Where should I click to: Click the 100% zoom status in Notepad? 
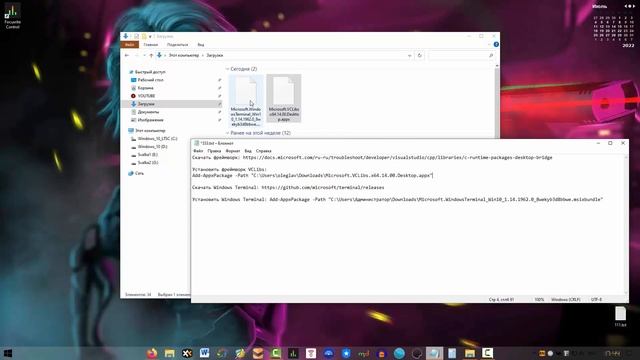(x=539, y=300)
